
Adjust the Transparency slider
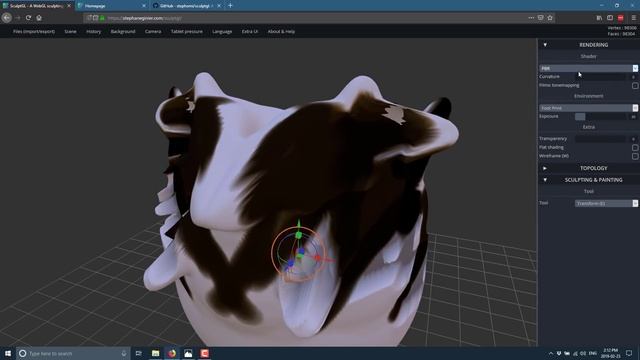tap(600, 139)
